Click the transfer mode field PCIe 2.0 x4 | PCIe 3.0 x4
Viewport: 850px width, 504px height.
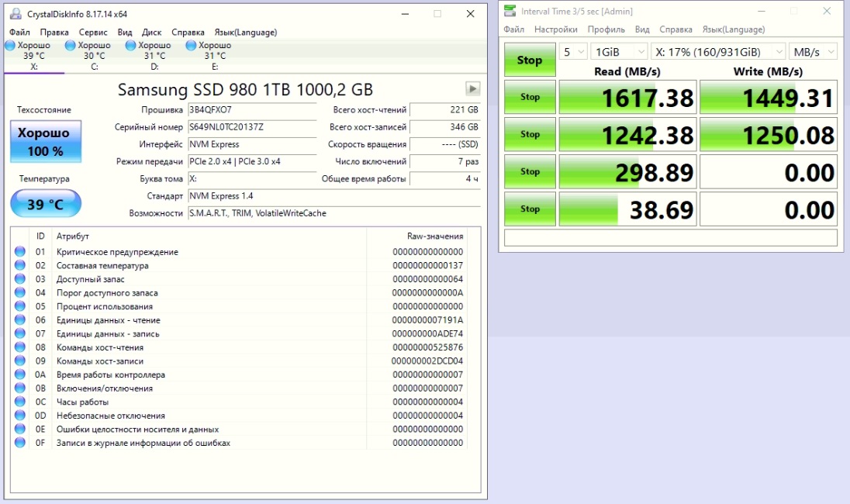click(252, 161)
